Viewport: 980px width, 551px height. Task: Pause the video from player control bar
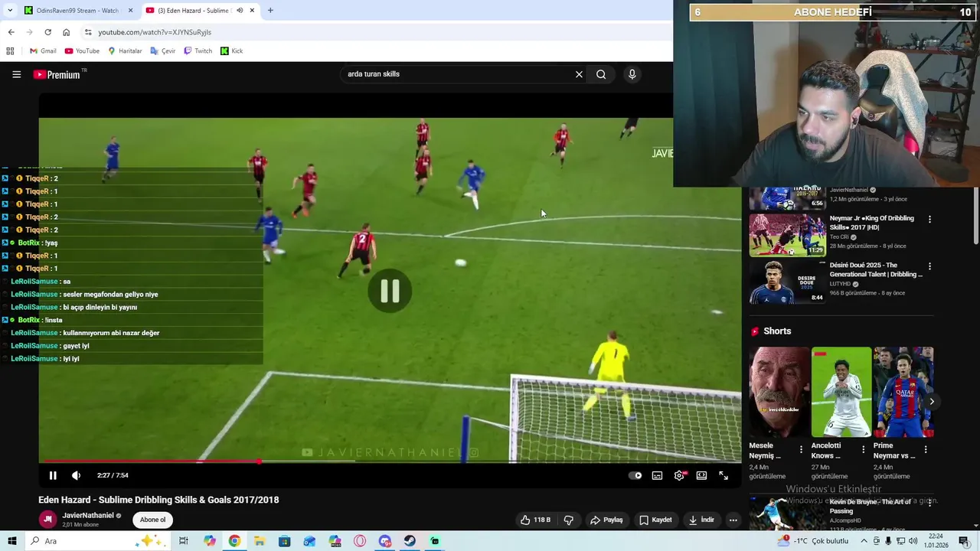(53, 475)
